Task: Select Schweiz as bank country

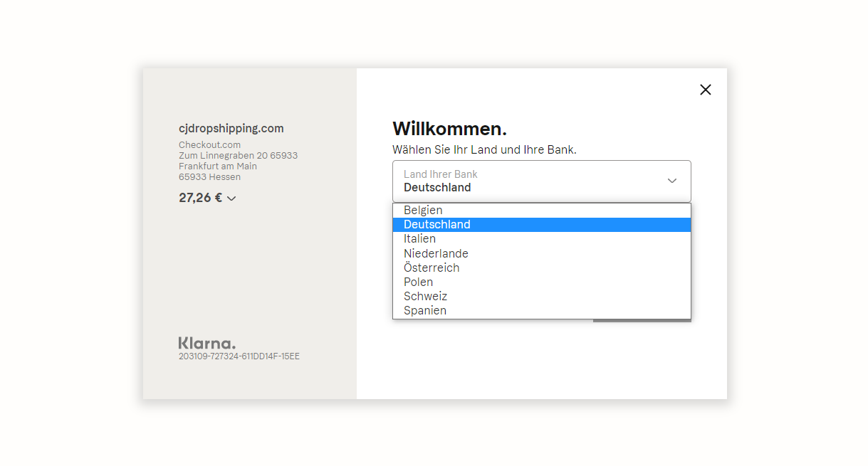Action: pos(425,296)
